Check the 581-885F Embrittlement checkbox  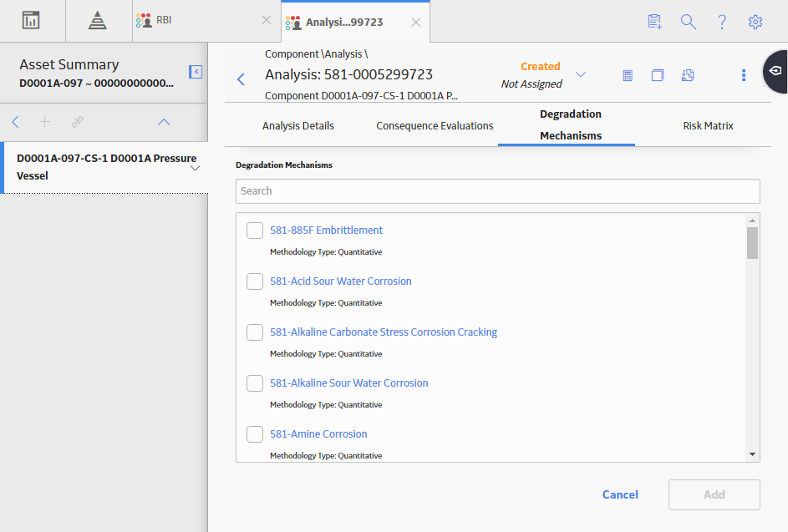[255, 231]
